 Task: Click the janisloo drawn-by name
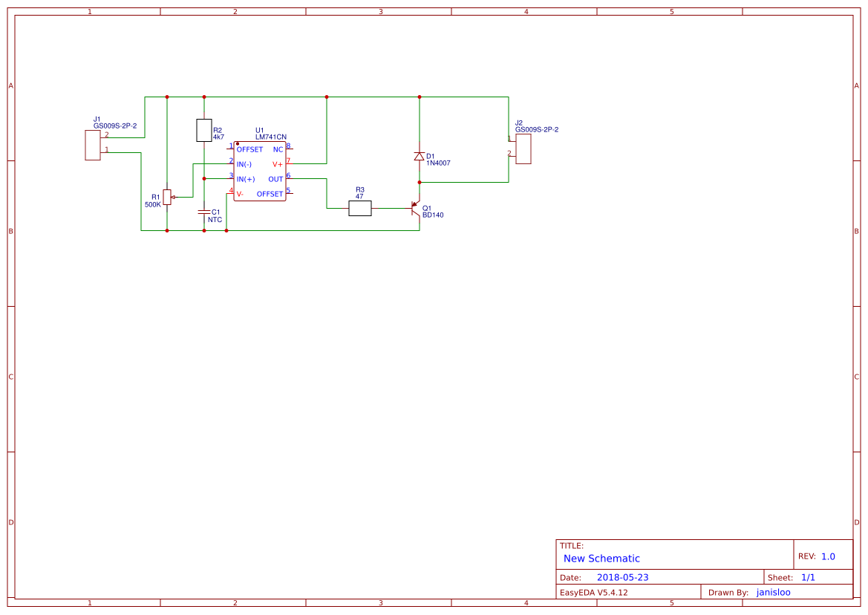773,592
